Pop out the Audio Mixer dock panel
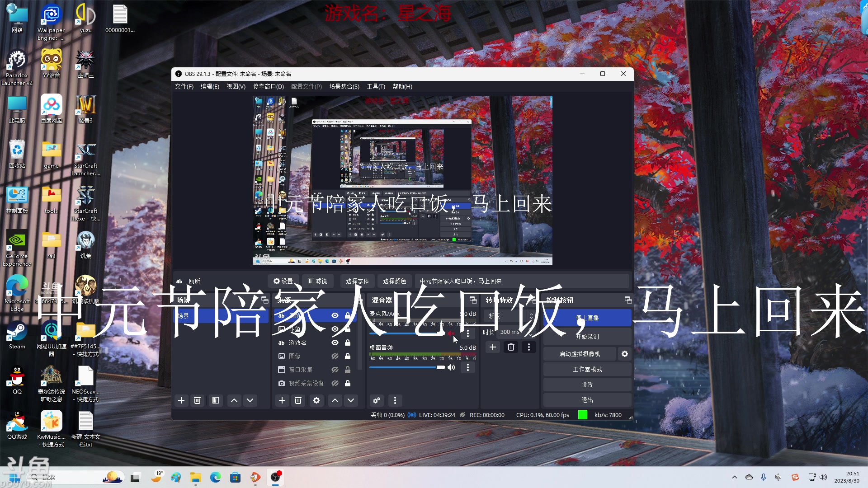Screen dimensions: 868x488 (x=473, y=300)
